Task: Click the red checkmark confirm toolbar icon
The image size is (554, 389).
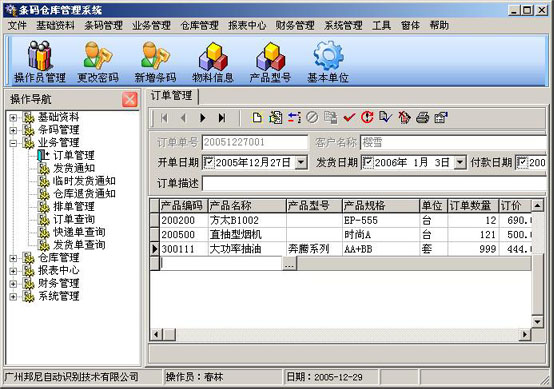Action: [x=349, y=117]
